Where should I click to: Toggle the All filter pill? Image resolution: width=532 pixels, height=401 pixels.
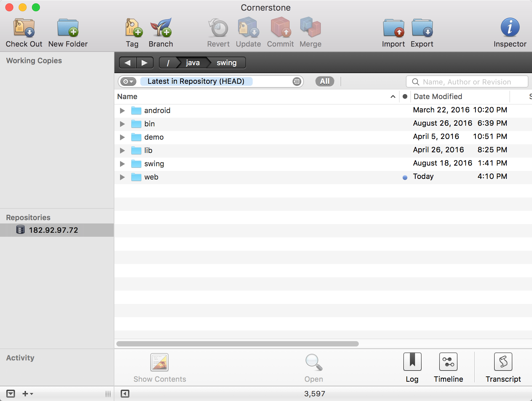pos(325,81)
